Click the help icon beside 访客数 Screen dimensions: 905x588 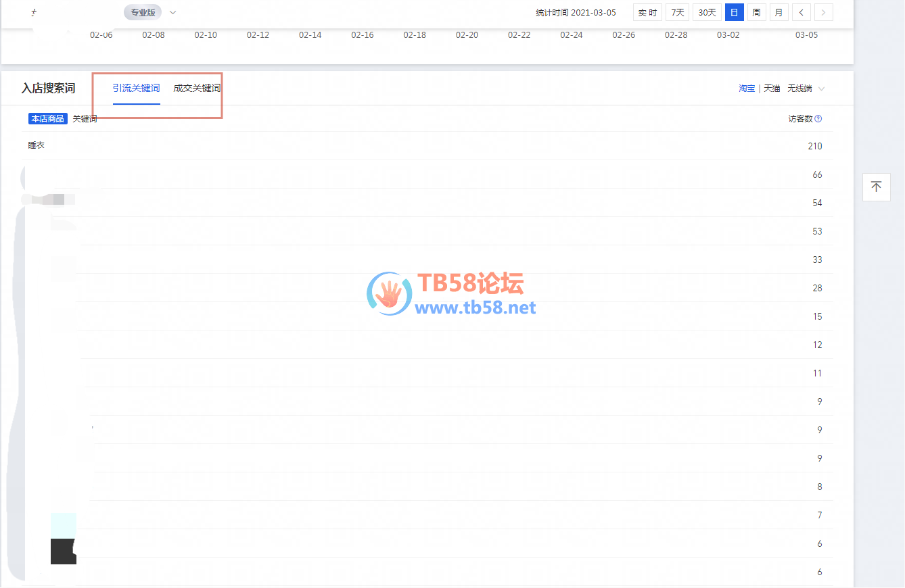point(818,119)
